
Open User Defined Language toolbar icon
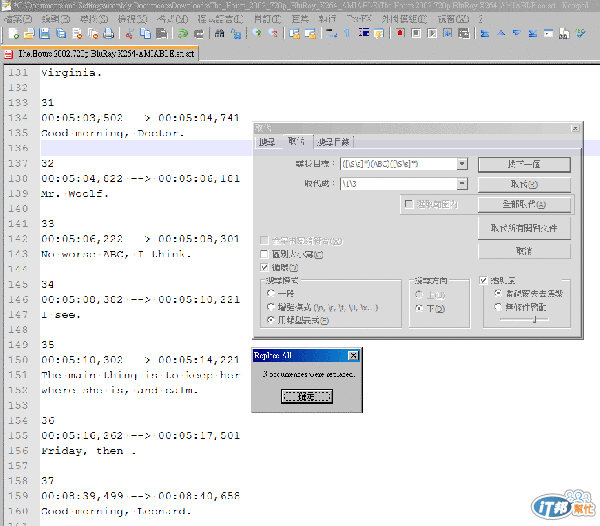(379, 34)
